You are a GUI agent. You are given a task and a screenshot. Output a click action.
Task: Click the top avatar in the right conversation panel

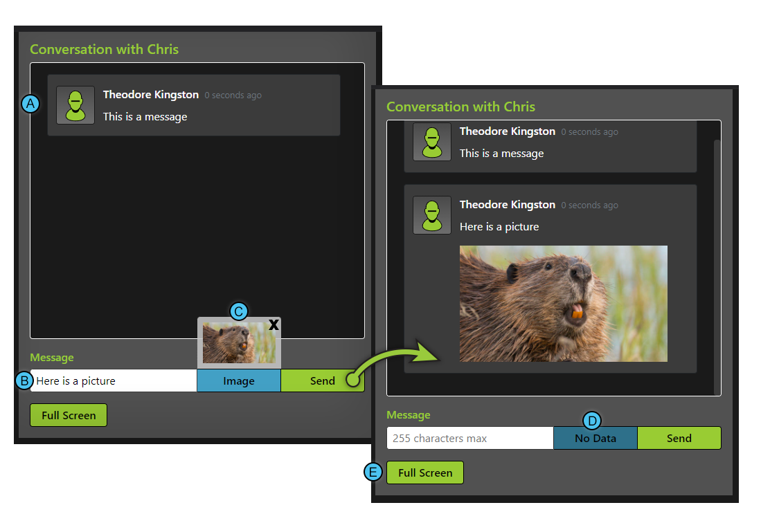point(432,142)
